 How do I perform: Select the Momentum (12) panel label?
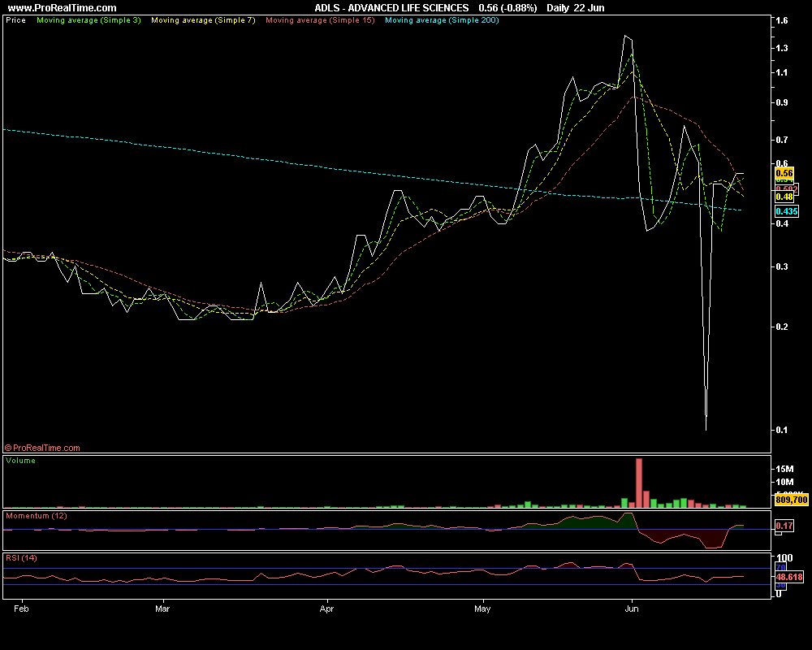pos(37,516)
